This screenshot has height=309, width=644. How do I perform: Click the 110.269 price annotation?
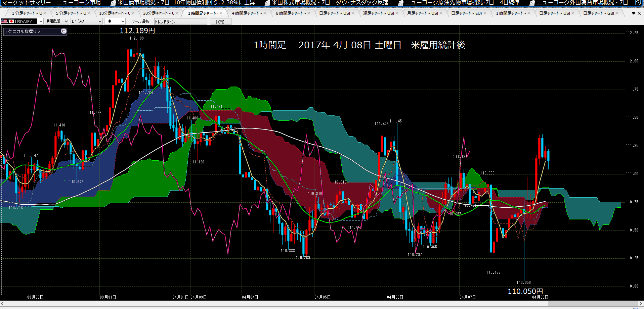coord(303,258)
